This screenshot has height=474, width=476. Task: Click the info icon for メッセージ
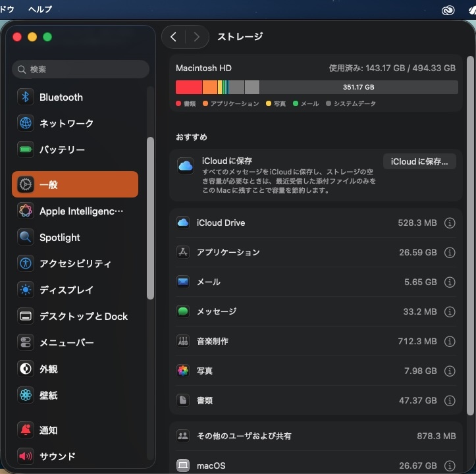click(450, 312)
